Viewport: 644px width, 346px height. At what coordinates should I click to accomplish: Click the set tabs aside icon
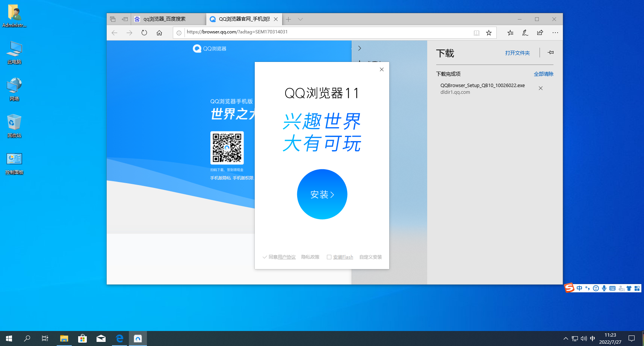[125, 19]
